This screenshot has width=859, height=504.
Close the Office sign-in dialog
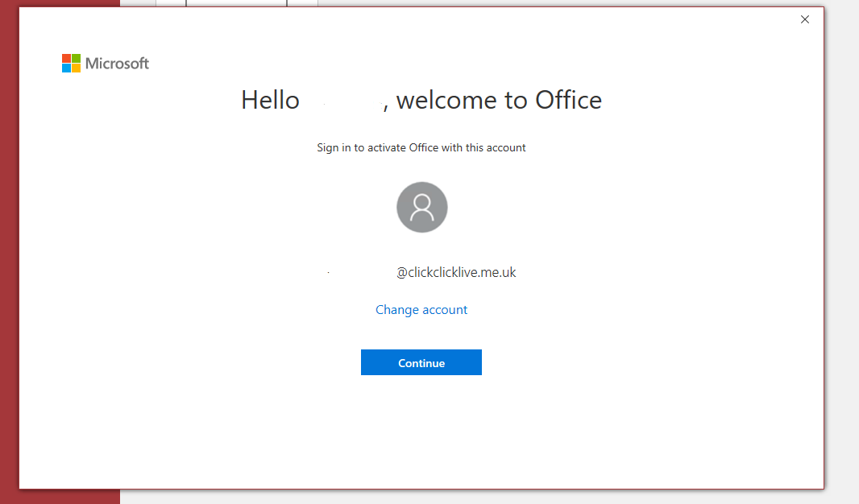tap(804, 19)
